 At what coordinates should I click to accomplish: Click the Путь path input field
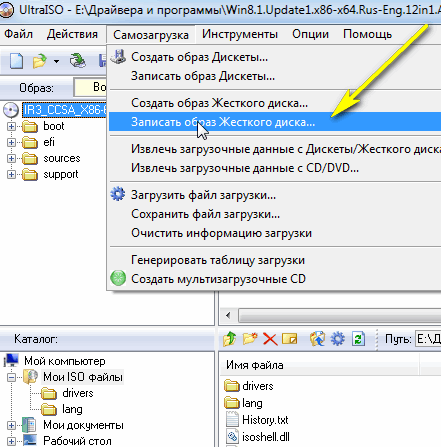pos(428,339)
